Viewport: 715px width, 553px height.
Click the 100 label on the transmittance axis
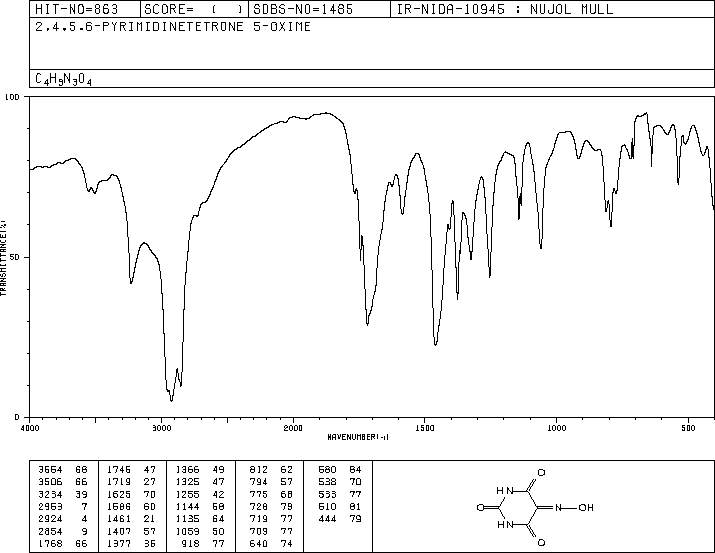coord(12,97)
